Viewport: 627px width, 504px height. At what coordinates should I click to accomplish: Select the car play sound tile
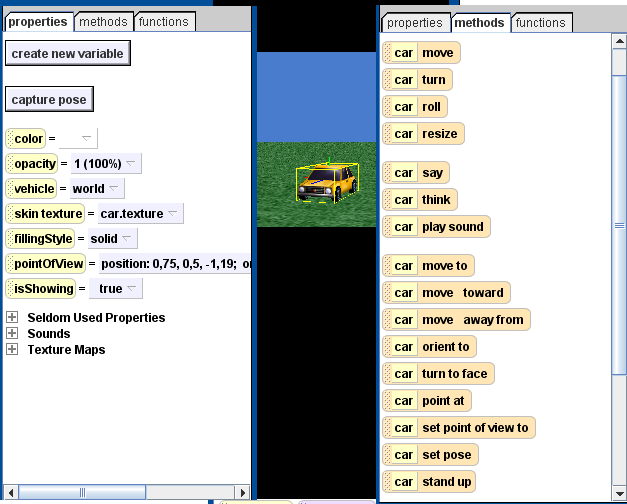(436, 227)
